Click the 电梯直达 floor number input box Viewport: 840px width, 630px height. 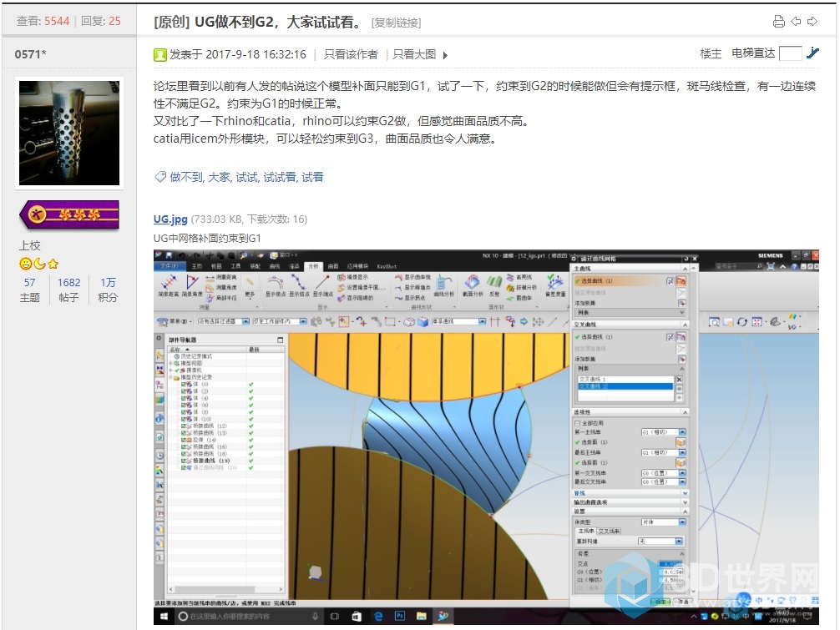[790, 53]
